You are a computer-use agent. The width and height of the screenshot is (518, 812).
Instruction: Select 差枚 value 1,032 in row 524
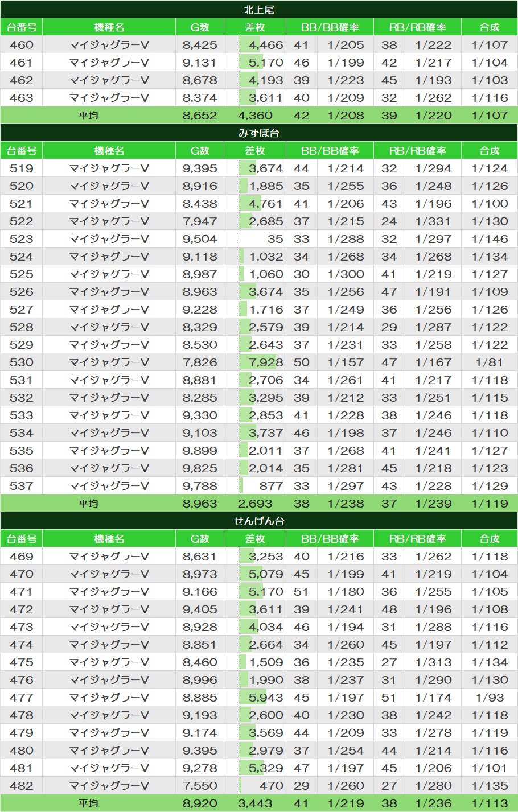[x=266, y=257]
